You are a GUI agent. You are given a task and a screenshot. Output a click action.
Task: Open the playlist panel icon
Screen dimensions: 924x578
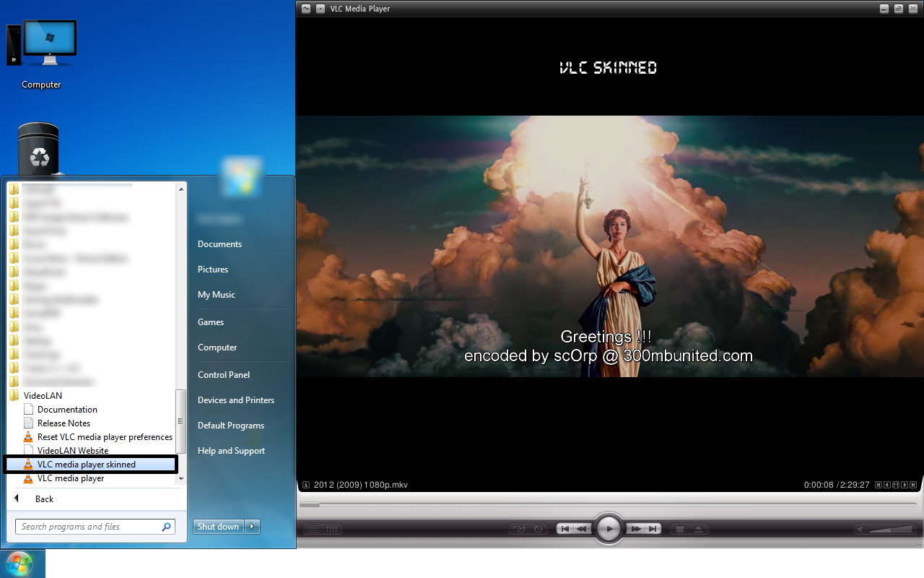click(313, 529)
